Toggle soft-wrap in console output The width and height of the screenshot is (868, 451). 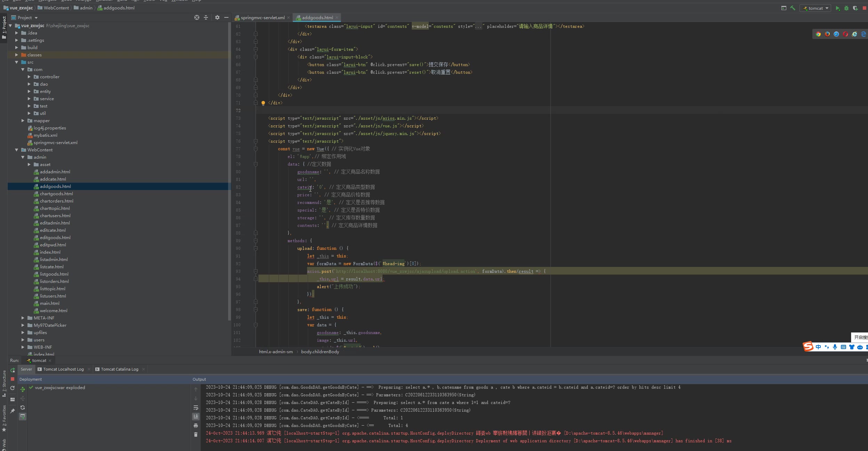(196, 408)
